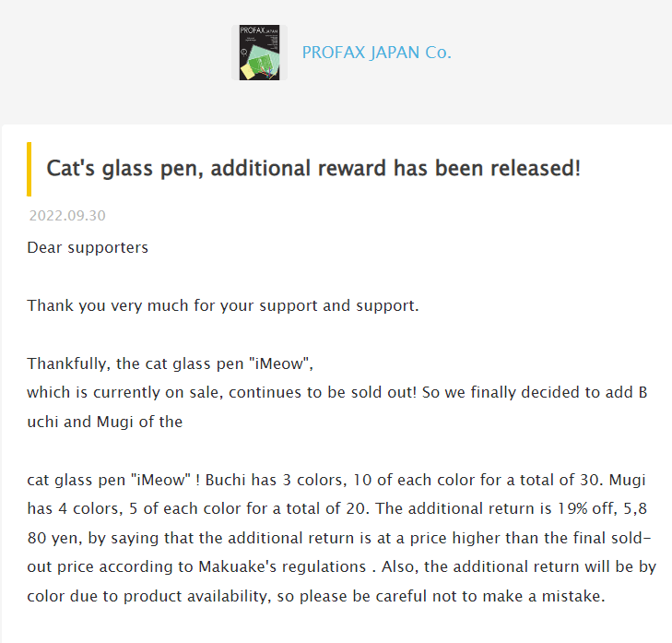672x643 pixels.
Task: Click the line starting "80 yen, by saying"
Action: tap(339, 538)
